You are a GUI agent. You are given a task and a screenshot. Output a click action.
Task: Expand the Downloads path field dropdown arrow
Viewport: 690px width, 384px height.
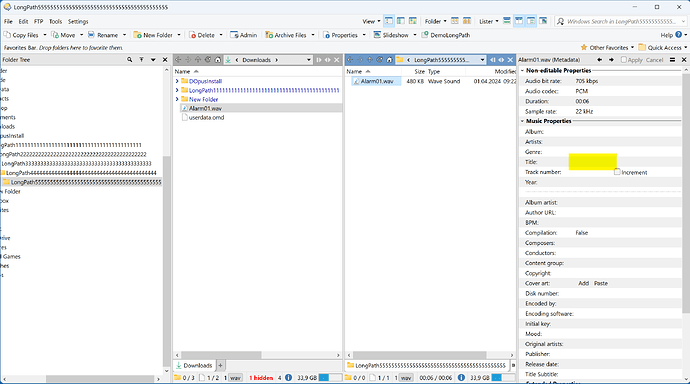coord(308,60)
